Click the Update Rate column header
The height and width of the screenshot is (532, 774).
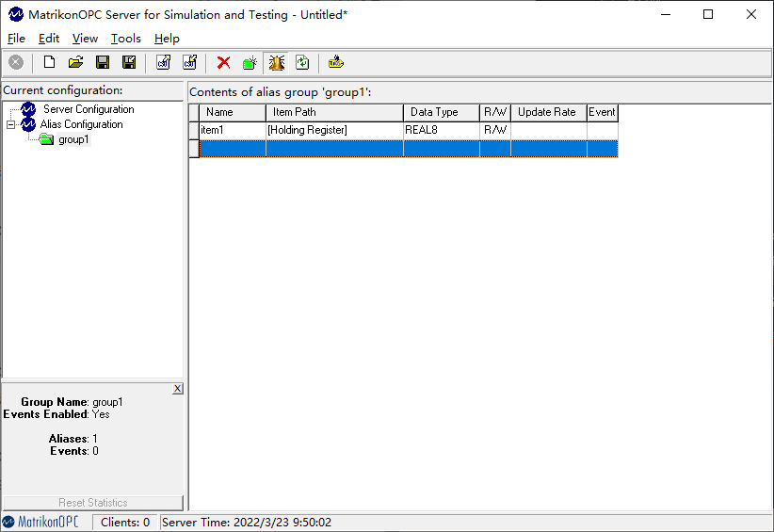548,112
